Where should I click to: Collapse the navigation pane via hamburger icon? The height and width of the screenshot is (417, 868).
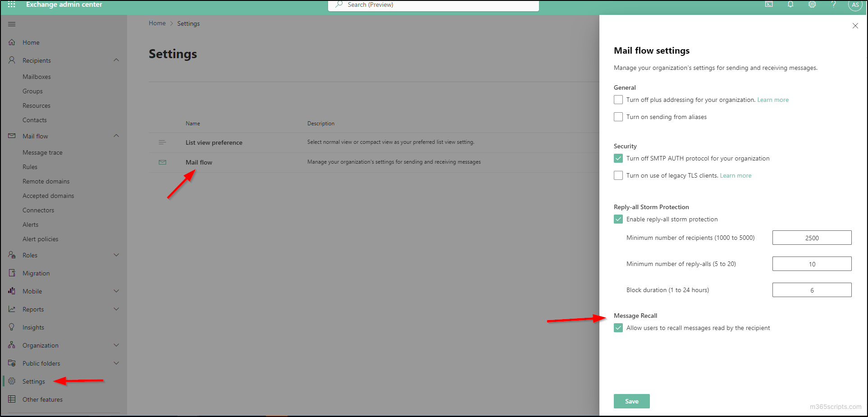click(x=12, y=23)
